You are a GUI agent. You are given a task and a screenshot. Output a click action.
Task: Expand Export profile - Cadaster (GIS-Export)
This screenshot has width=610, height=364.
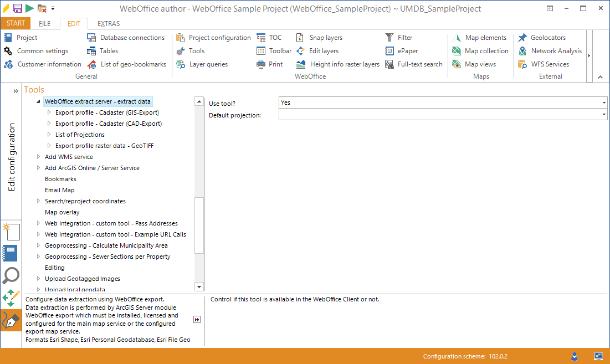(x=48, y=112)
